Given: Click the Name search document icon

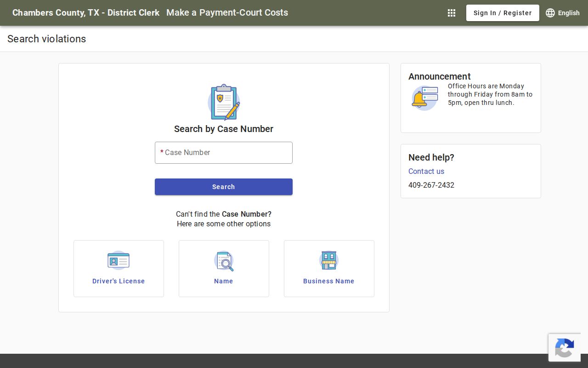Looking at the screenshot, I should (224, 261).
